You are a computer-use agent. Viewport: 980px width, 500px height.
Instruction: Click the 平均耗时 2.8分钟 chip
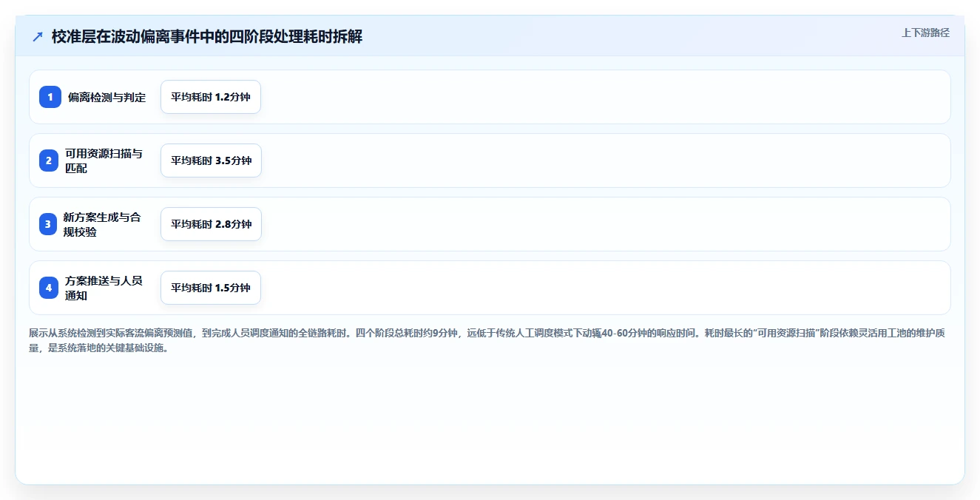pos(211,224)
